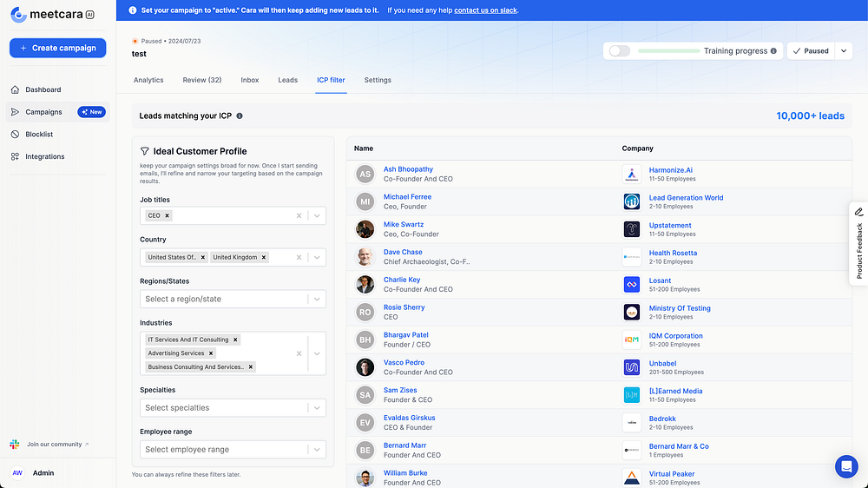This screenshot has width=868, height=488.
Task: Remove the United Kingdom country tag
Action: pyautogui.click(x=264, y=257)
